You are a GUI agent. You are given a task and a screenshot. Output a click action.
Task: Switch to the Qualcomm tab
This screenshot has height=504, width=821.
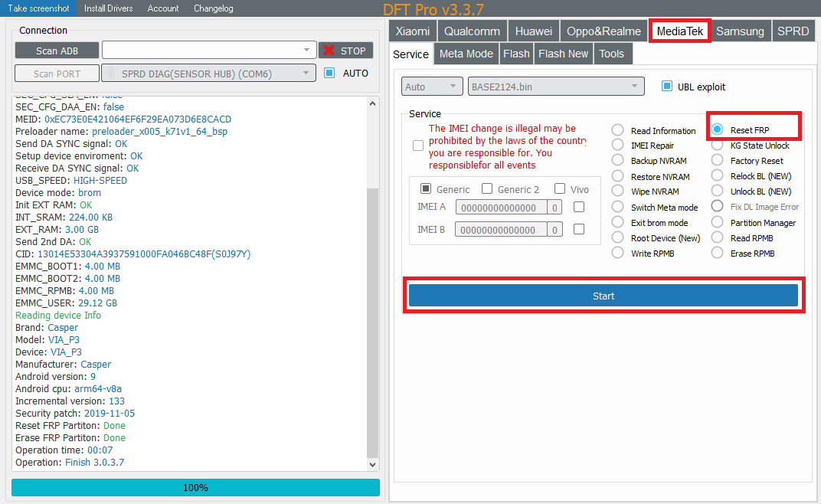tap(472, 31)
